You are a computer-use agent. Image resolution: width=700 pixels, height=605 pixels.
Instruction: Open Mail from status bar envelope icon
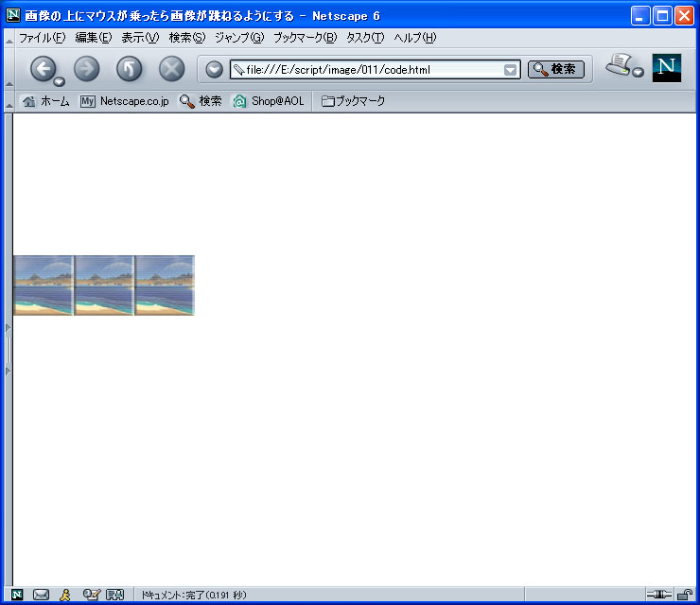[x=41, y=595]
